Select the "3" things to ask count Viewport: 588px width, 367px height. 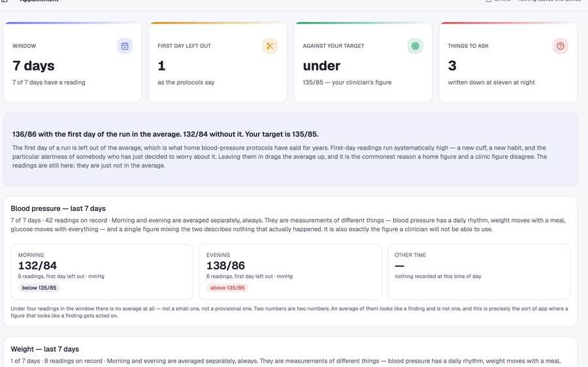pyautogui.click(x=452, y=65)
